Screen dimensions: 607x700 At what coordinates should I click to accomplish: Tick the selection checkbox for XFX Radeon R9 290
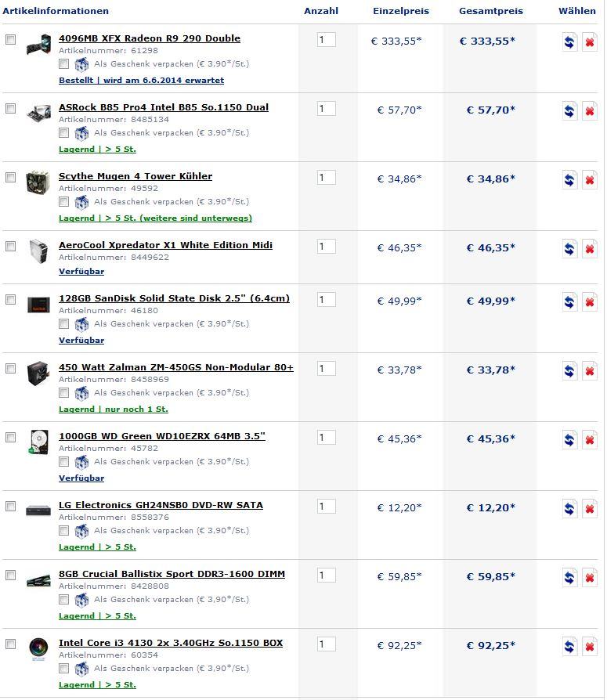10,39
